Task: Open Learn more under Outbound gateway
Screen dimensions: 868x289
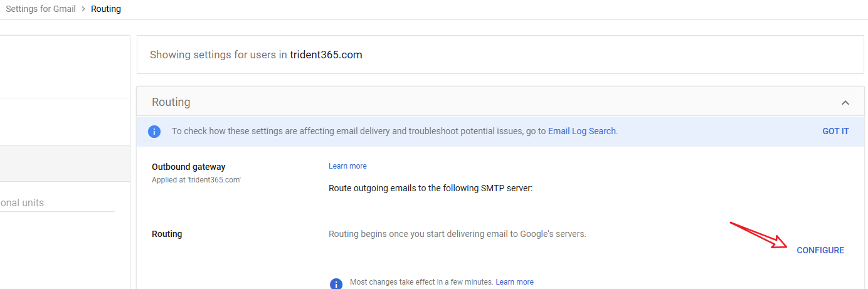Action: pos(347,166)
